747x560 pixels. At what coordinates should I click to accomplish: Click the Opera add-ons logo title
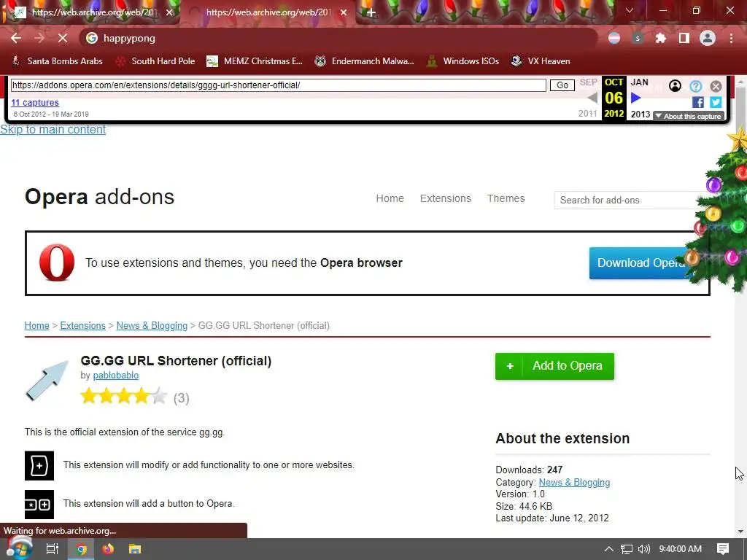(99, 197)
